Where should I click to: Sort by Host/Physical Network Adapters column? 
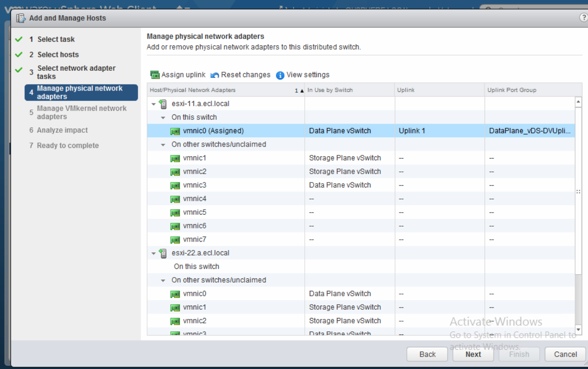(x=226, y=90)
